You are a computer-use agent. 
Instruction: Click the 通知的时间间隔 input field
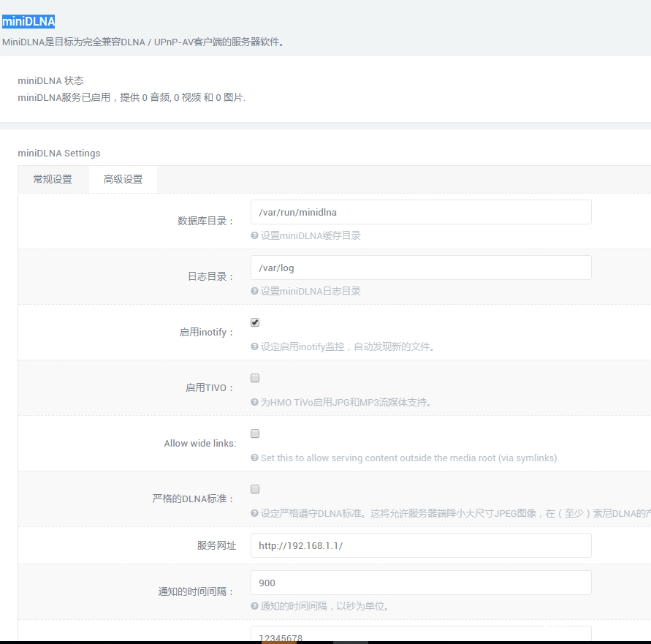pyautogui.click(x=421, y=583)
